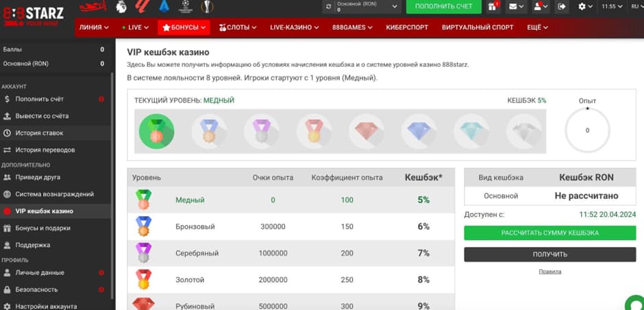This screenshot has width=644, height=310.
Task: Open the Live-Казино menu
Action: tap(294, 27)
